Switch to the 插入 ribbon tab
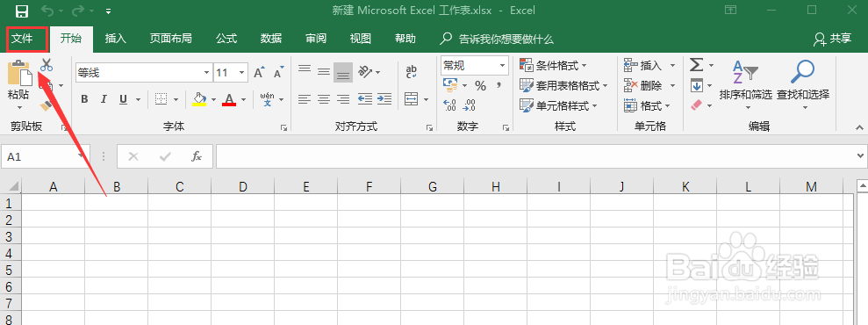Screen dimensions: 868x325 [x=116, y=38]
